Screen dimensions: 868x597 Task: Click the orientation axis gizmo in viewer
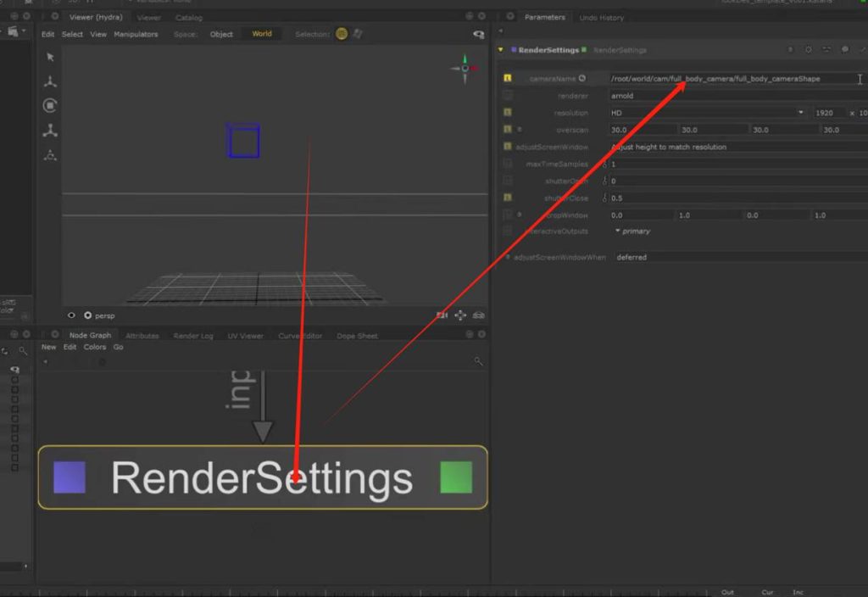pyautogui.click(x=465, y=69)
